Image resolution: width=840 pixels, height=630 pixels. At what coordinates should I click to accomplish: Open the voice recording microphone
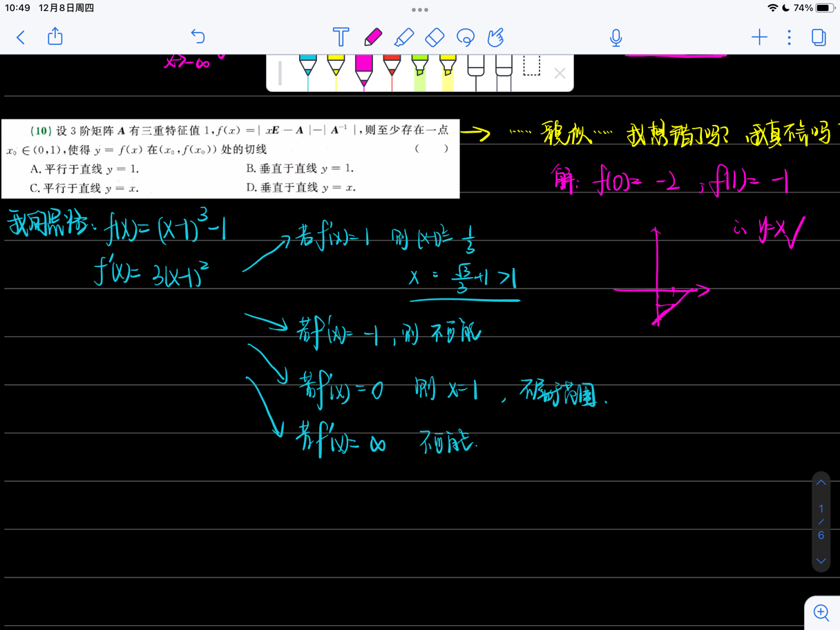pyautogui.click(x=615, y=38)
